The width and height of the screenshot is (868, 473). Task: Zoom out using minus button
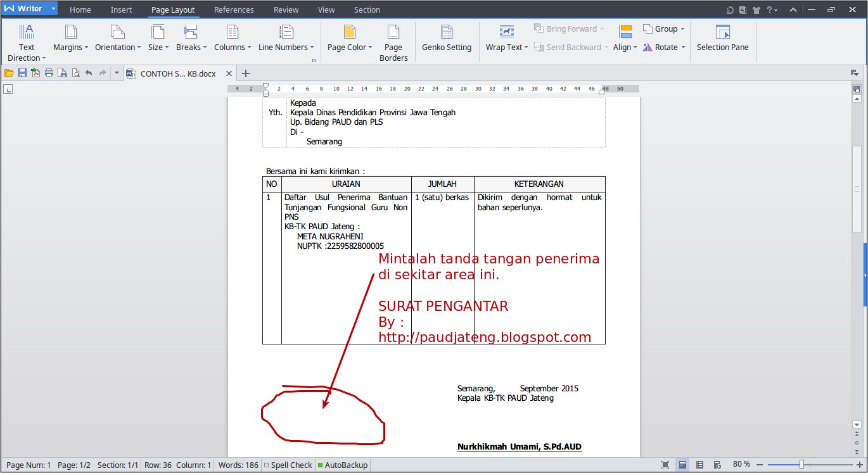(760, 465)
